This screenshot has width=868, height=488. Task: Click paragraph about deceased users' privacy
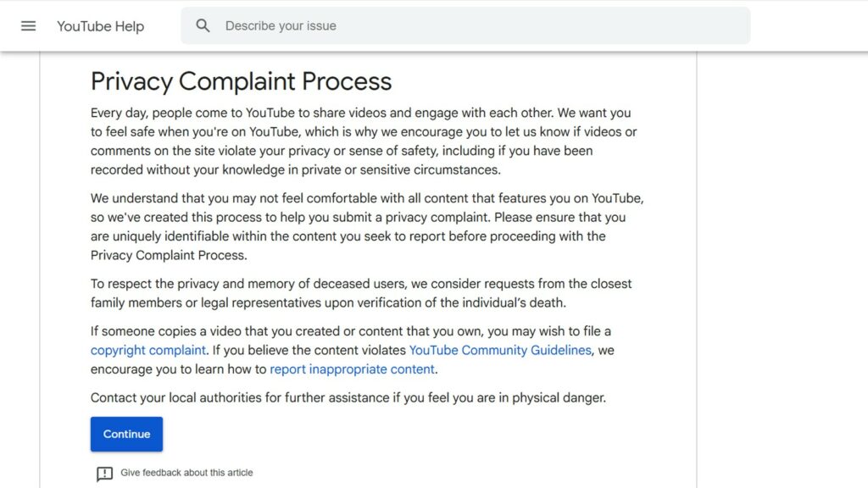[361, 293]
